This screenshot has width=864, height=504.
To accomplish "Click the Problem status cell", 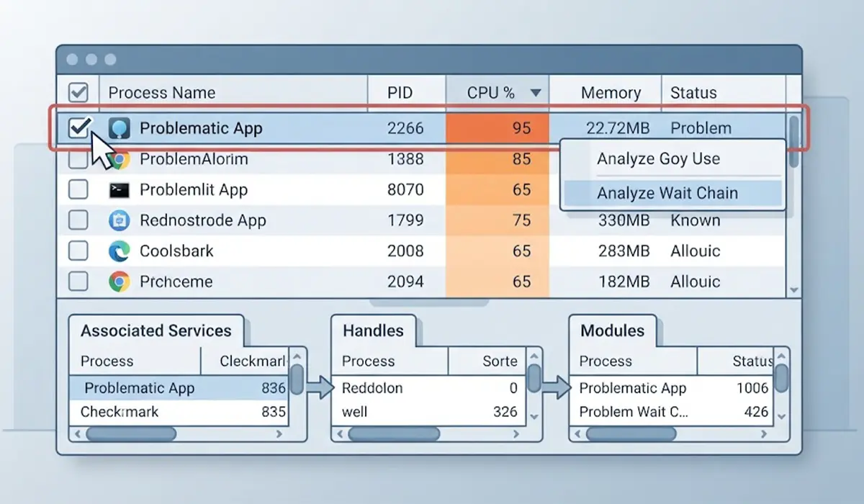I will tap(701, 129).
